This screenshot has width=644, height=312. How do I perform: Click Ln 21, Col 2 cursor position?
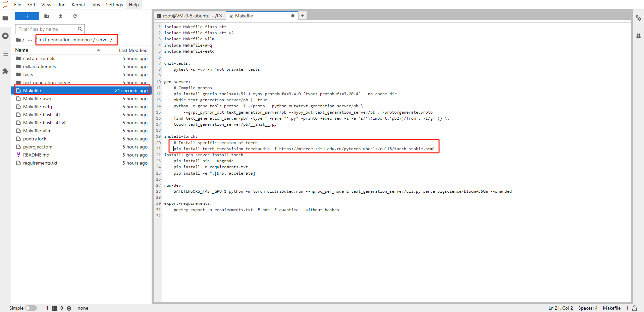click(x=561, y=308)
